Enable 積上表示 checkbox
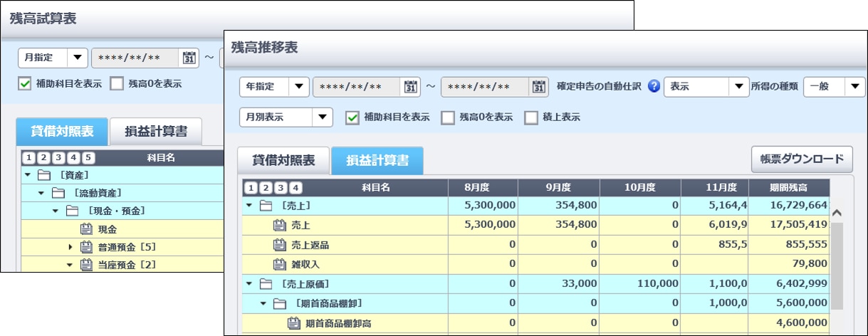868x336 pixels. [530, 117]
